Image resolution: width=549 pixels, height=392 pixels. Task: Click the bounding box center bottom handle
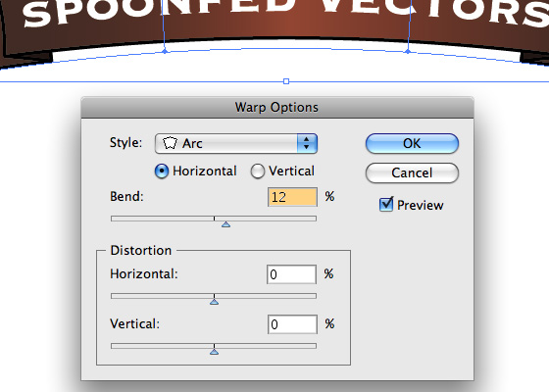286,81
